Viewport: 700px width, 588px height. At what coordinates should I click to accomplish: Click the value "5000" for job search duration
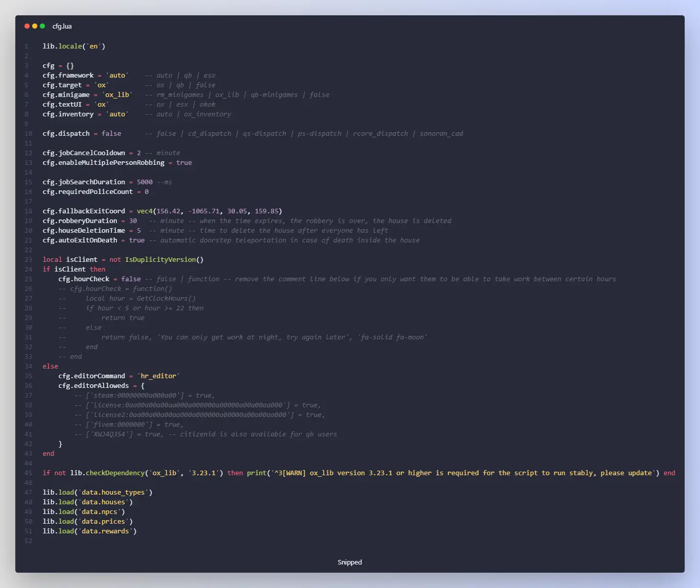(145, 182)
